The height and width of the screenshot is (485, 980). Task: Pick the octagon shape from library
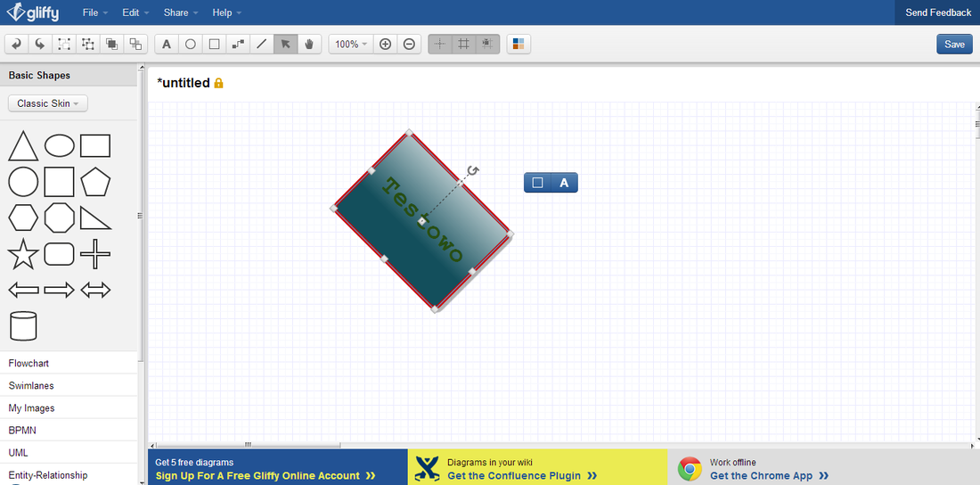point(60,218)
